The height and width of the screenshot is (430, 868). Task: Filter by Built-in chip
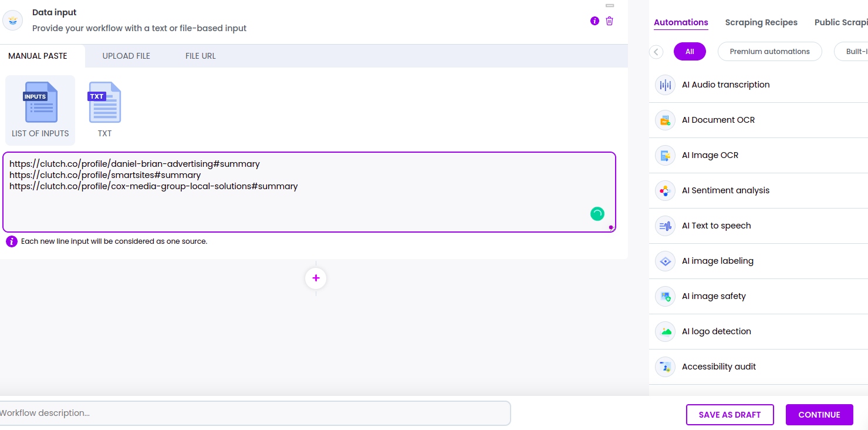click(x=851, y=52)
